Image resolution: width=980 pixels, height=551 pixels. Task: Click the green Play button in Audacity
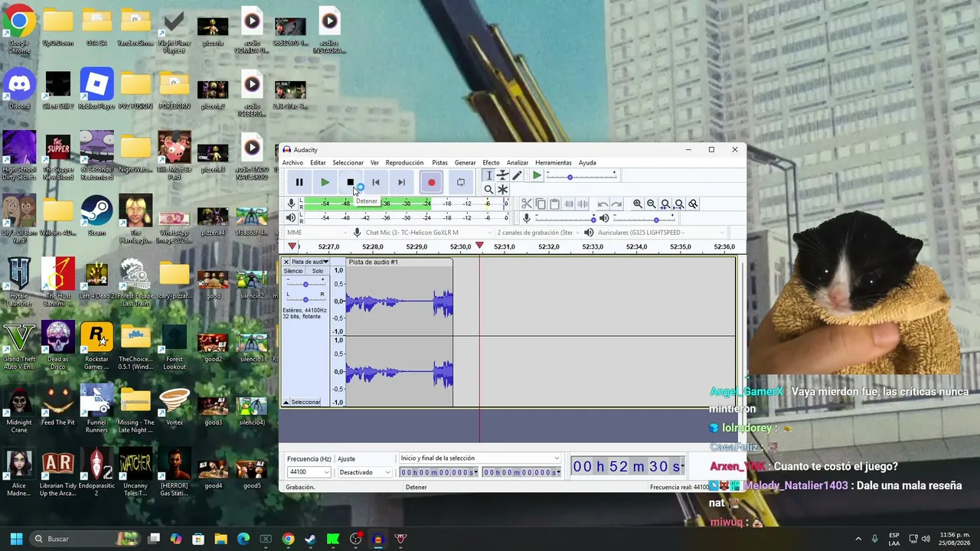click(x=325, y=182)
